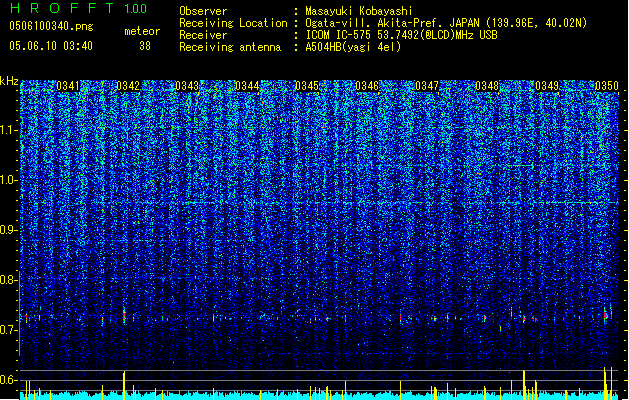This screenshot has width=629, height=400.
Task: Click the 0349 time marker
Action: [547, 86]
